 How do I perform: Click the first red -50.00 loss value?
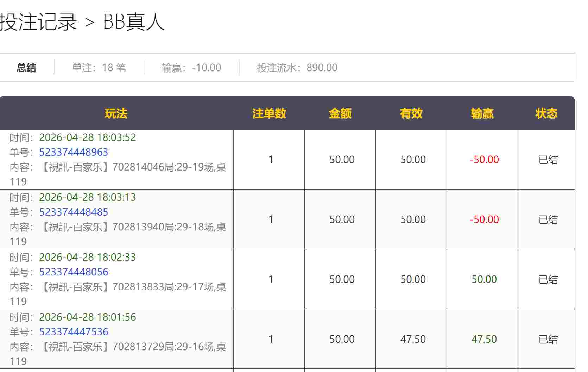point(484,160)
